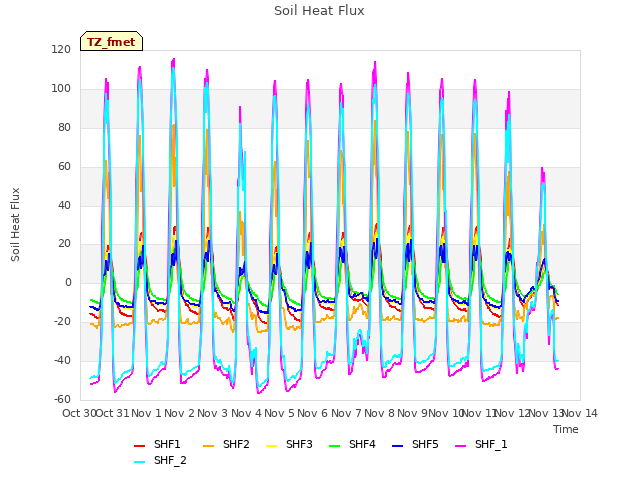
Task: Click the -40 y-axis tick label
Action: tap(62, 360)
